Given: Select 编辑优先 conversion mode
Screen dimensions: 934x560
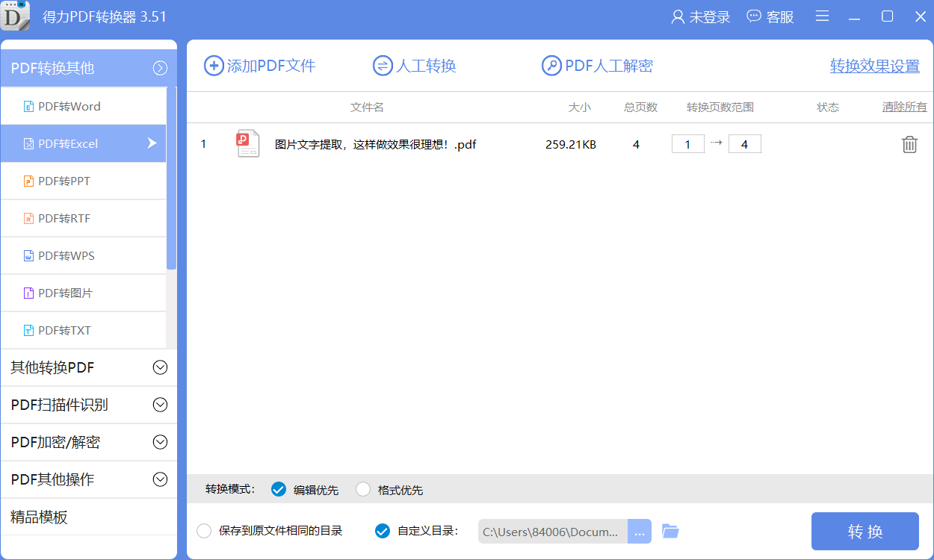Looking at the screenshot, I should pyautogui.click(x=279, y=490).
